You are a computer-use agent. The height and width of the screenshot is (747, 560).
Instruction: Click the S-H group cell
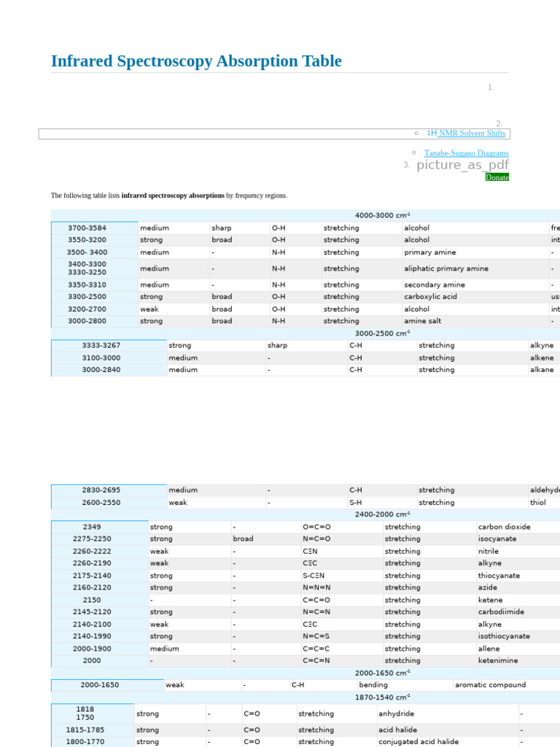pyautogui.click(x=382, y=503)
